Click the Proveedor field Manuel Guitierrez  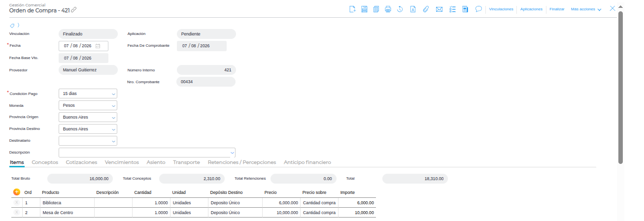pos(88,70)
